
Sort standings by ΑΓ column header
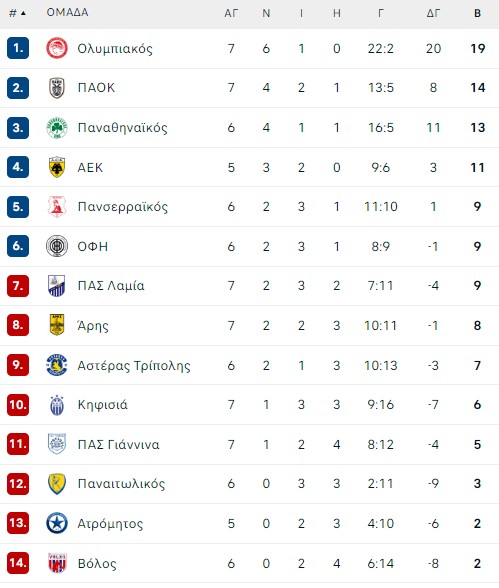231,14
